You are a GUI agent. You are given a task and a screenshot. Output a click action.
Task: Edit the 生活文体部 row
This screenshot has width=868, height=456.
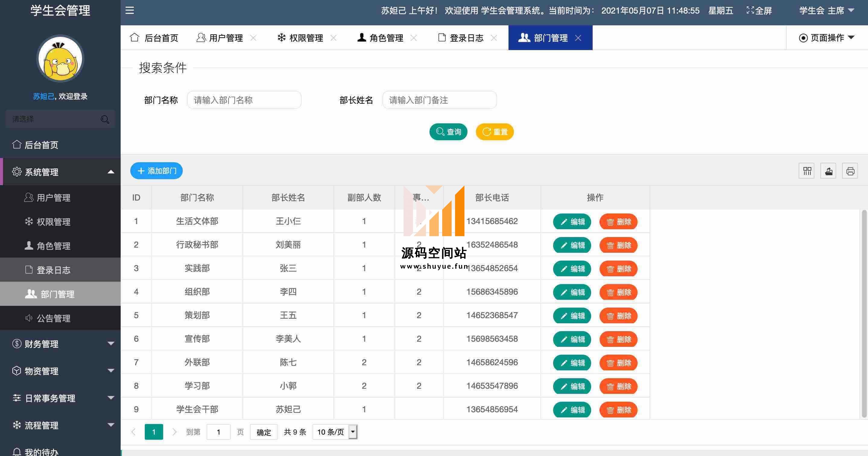[572, 222]
